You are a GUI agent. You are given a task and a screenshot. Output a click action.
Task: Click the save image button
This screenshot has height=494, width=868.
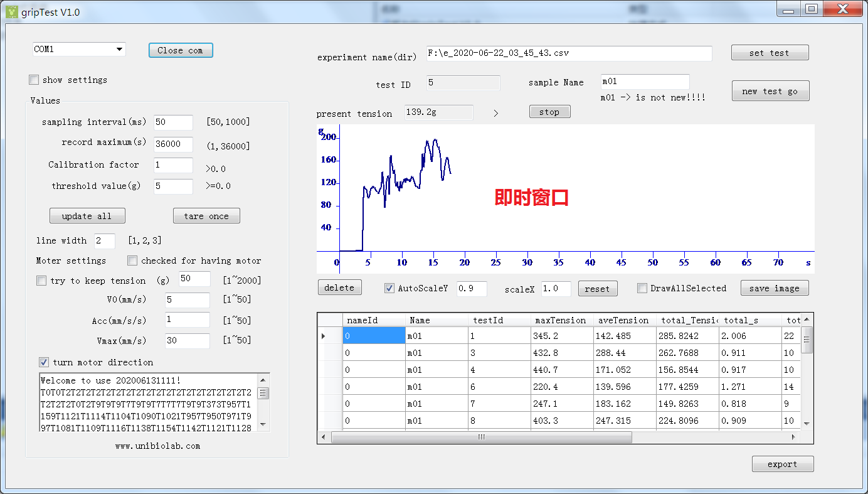point(775,288)
